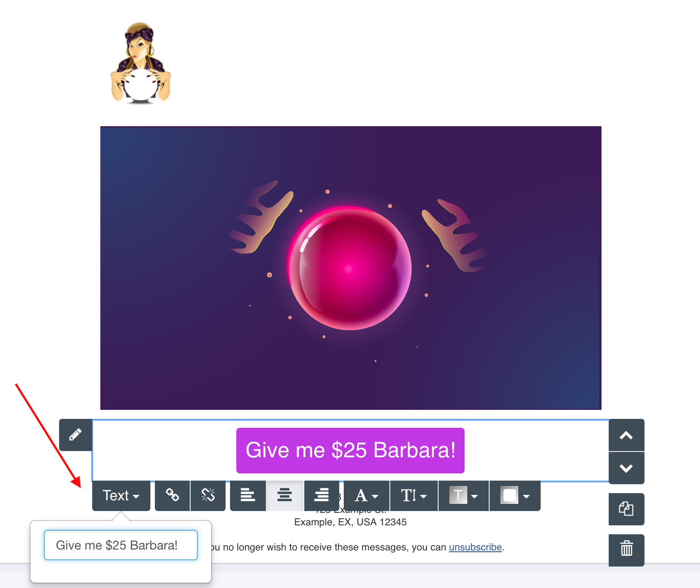Select the crystal ball banner image
Viewport: 700px width, 588px height.
351,268
